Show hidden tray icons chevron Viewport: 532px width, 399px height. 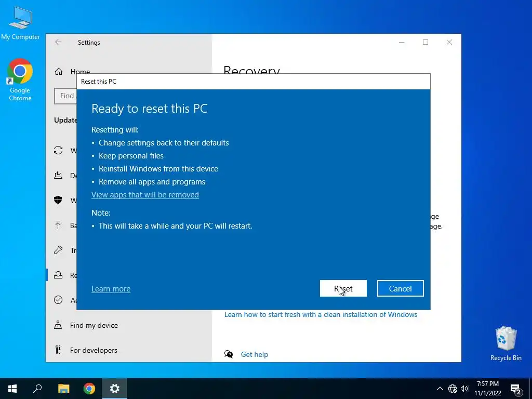point(440,389)
